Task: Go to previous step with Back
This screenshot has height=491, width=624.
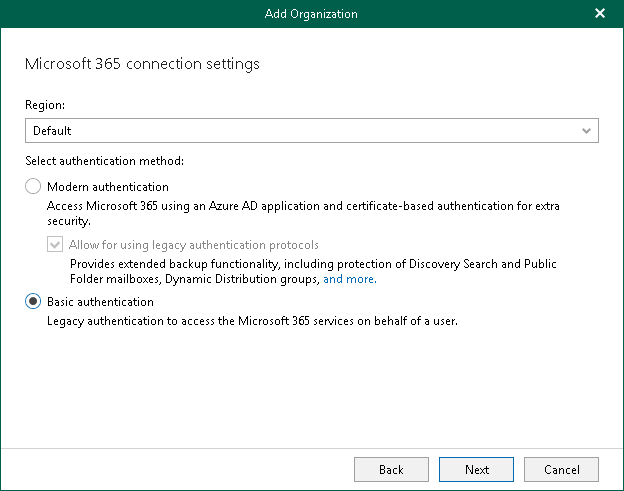Action: coord(391,470)
